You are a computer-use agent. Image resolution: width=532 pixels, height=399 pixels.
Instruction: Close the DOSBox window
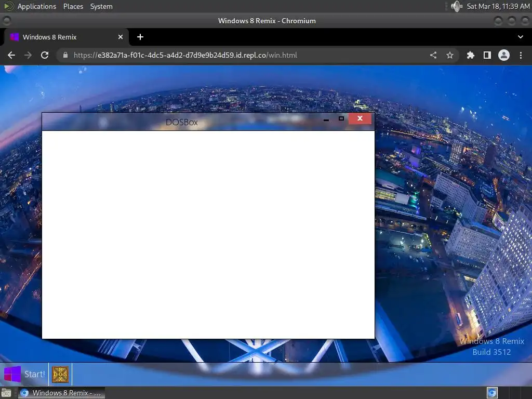[360, 118]
